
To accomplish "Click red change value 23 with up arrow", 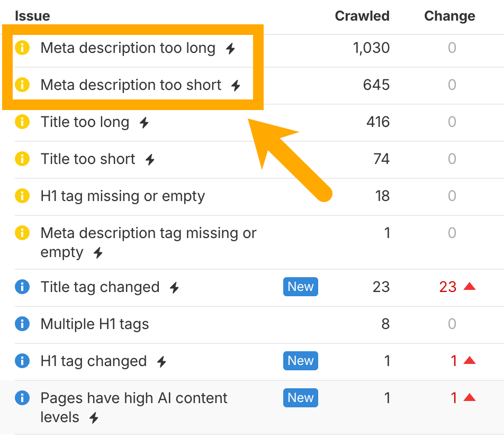I will click(457, 287).
